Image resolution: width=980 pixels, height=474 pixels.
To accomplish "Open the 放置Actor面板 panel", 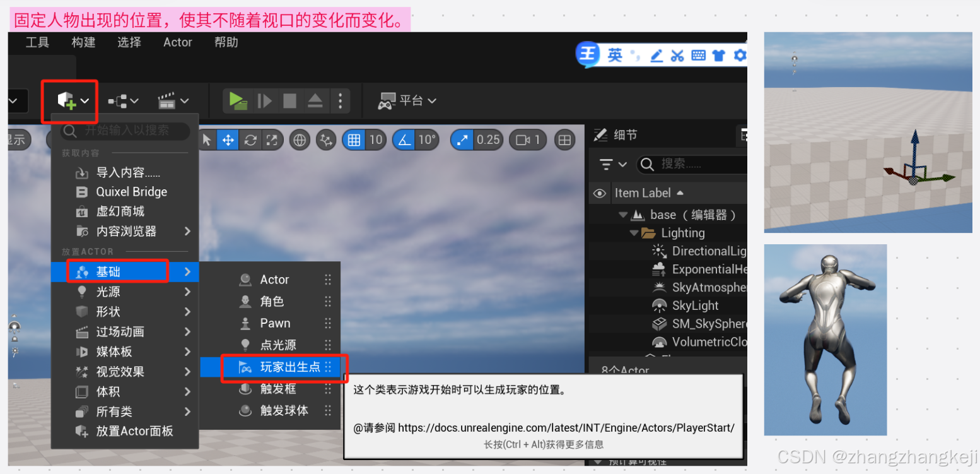I will [132, 431].
